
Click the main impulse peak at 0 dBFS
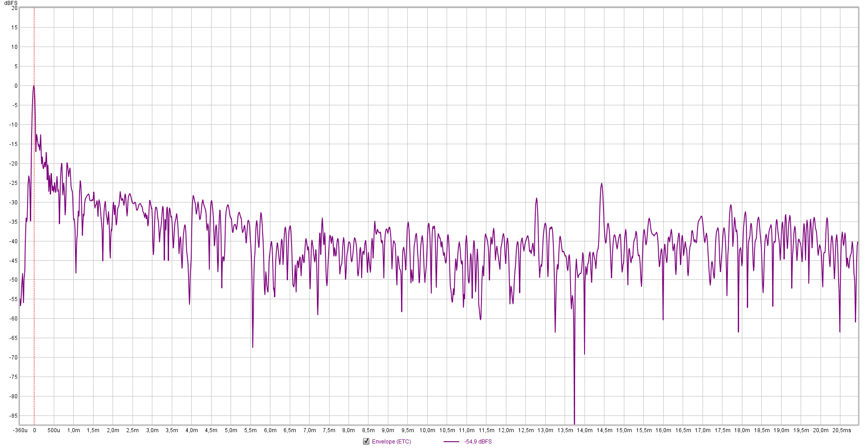click(34, 86)
